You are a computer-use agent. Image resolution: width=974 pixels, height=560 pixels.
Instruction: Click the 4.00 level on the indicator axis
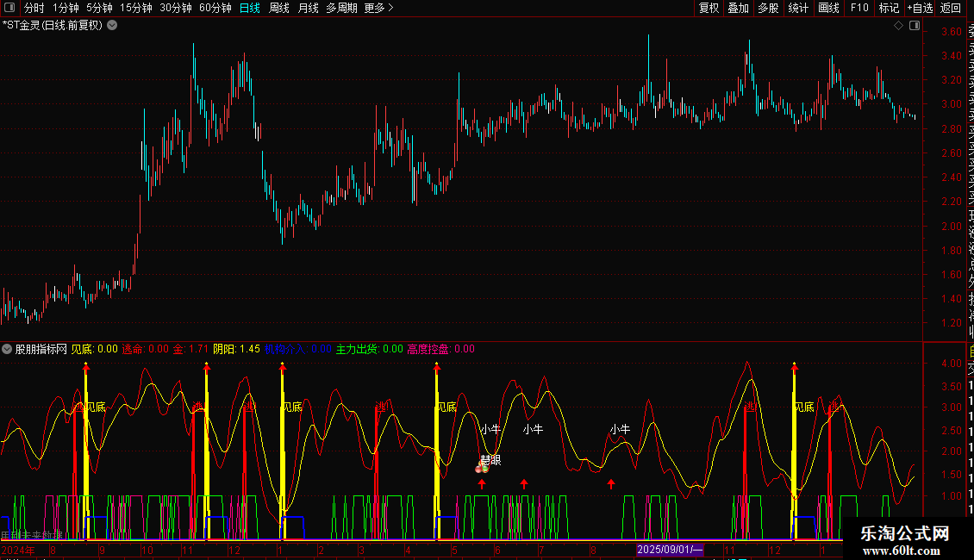tap(951, 364)
